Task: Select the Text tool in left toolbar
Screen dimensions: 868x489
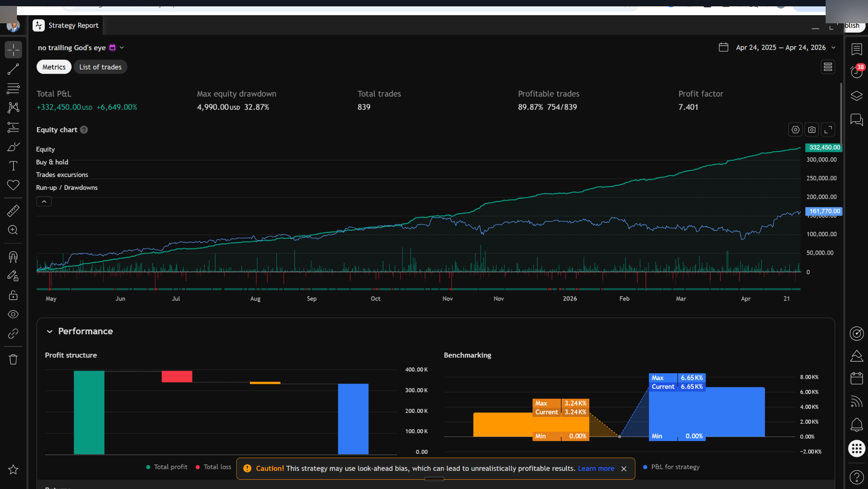Action: 13,166
